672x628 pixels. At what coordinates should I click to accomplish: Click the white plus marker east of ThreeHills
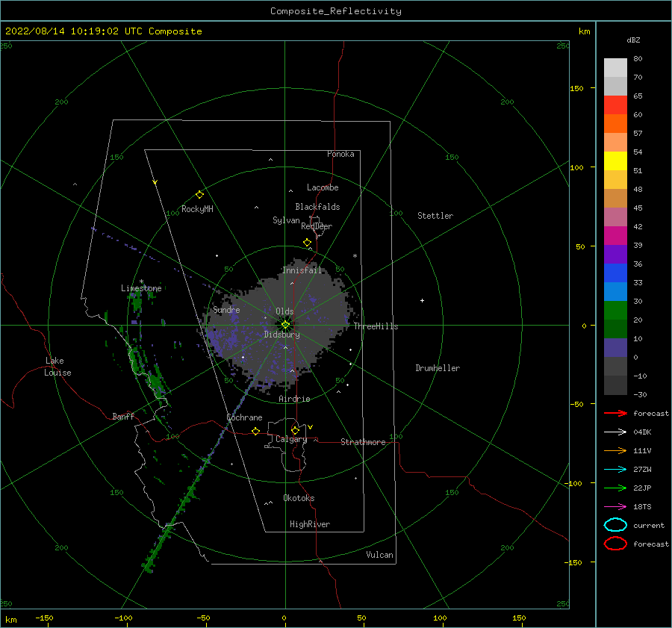point(422,300)
